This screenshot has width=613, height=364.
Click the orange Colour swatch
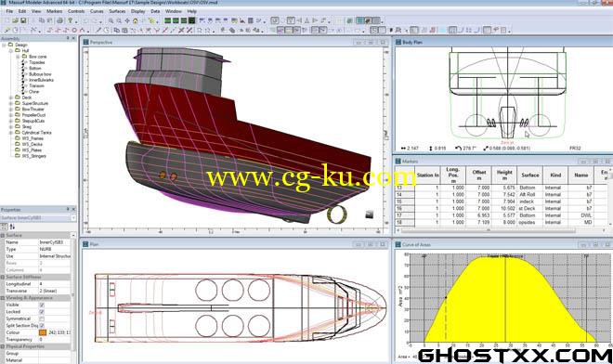43,332
